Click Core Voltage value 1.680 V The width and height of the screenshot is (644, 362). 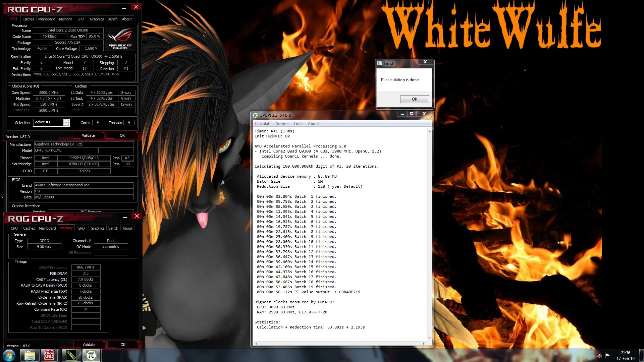[x=91, y=48]
